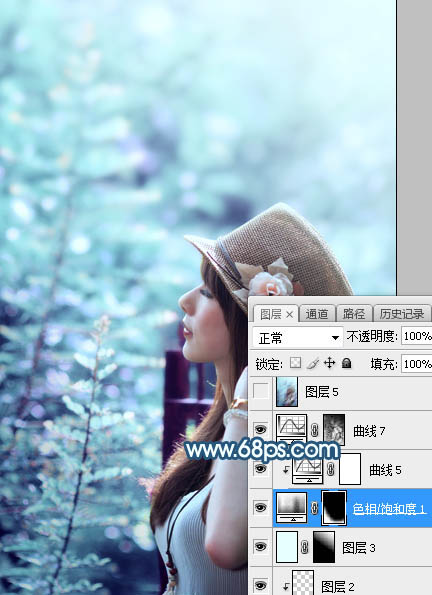Select the 图层 5 thumbnail
432x595 pixels.
click(x=287, y=392)
